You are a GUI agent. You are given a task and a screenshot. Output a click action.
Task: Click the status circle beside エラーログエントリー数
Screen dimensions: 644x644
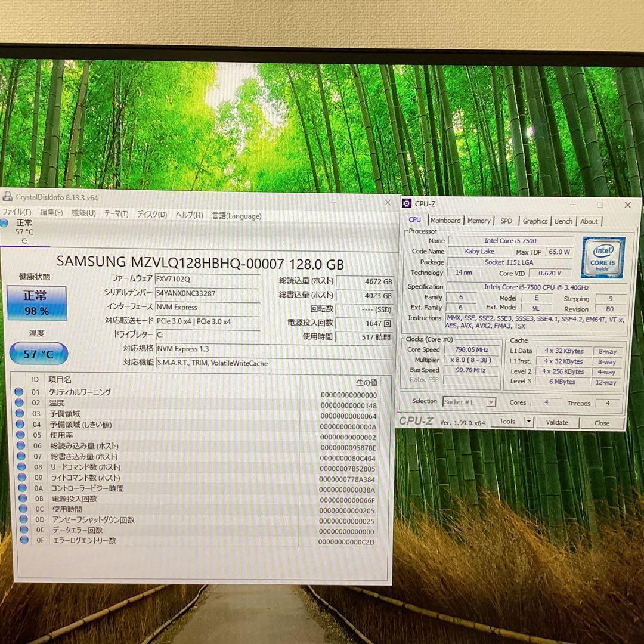23,541
